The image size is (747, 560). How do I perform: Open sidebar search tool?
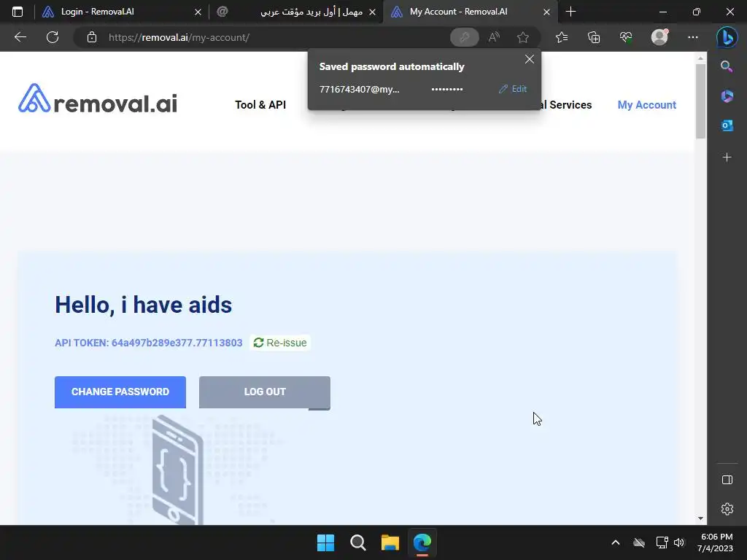tap(727, 66)
